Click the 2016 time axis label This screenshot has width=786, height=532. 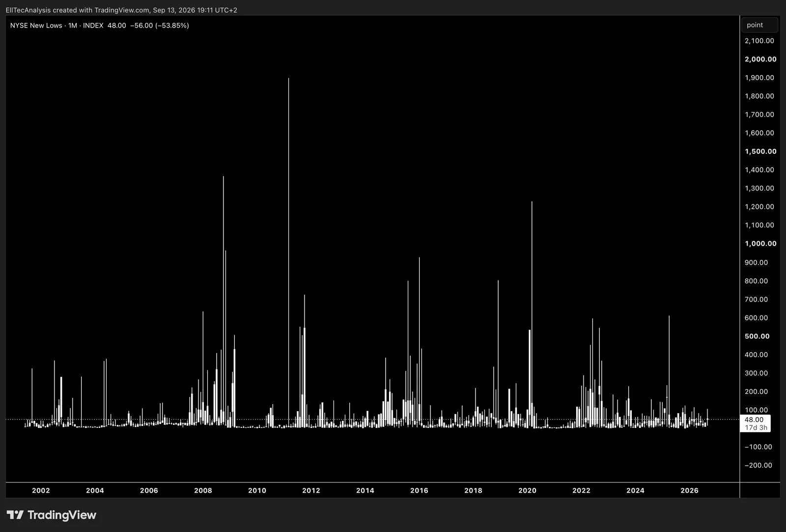419,490
